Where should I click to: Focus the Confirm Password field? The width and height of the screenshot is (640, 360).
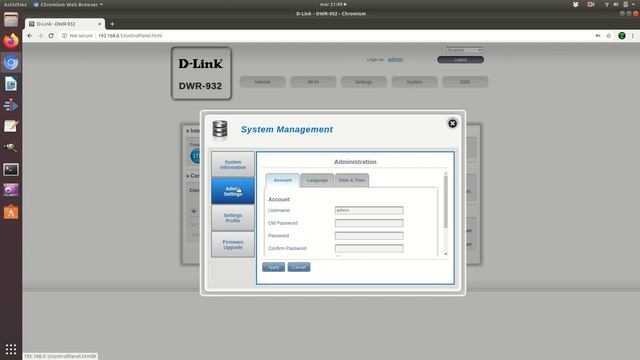pyautogui.click(x=369, y=248)
